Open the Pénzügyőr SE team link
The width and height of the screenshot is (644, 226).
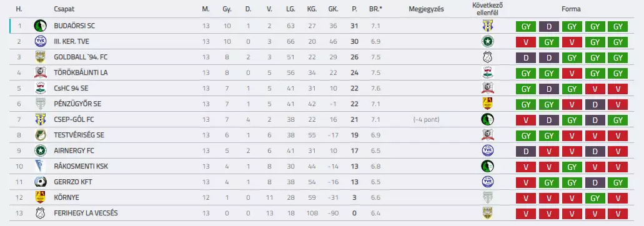(x=77, y=104)
